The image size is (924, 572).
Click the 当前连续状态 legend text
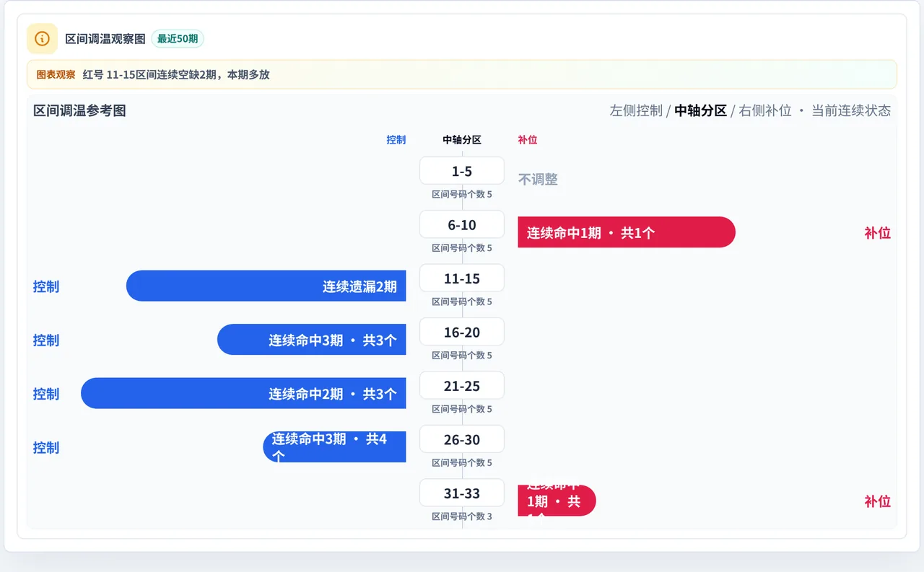click(851, 110)
